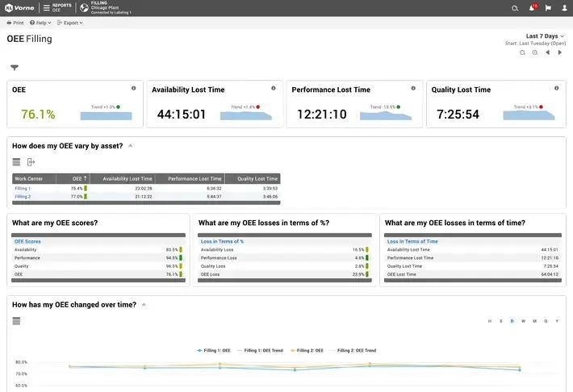Image resolution: width=573 pixels, height=392 pixels.
Task: Collapse 'How has my OEE changed over time' section
Action: coord(144,305)
